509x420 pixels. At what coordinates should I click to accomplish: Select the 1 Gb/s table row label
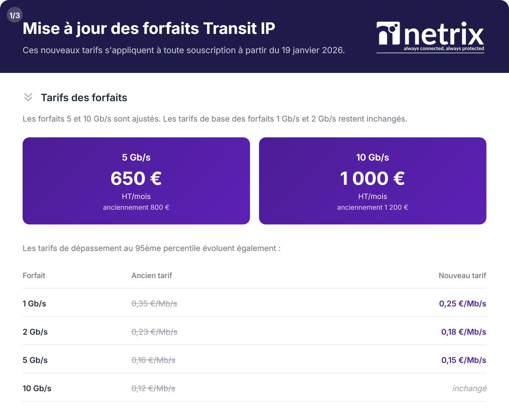point(34,303)
